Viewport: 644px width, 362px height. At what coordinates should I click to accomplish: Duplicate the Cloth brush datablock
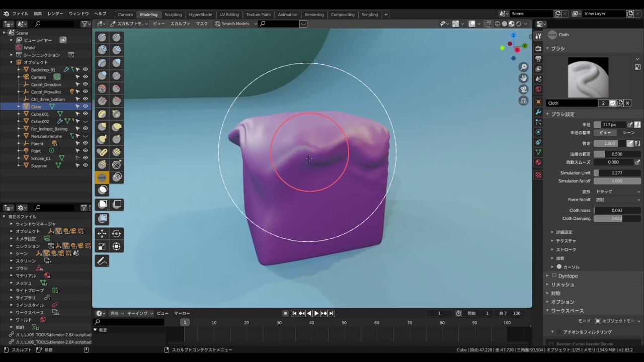620,103
